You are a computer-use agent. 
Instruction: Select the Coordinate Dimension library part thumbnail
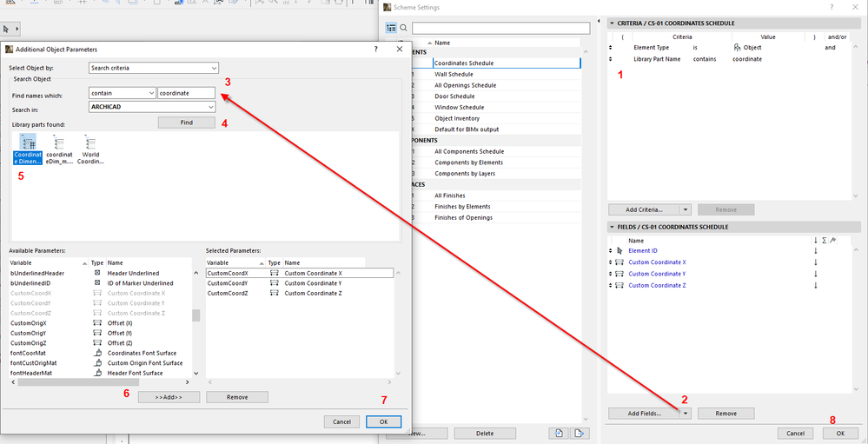pos(28,149)
